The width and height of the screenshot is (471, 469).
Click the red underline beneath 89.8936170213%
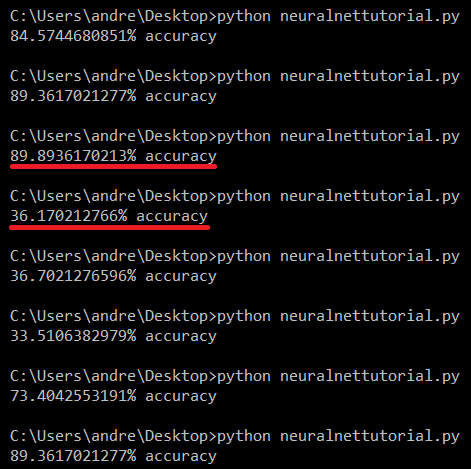click(x=113, y=166)
